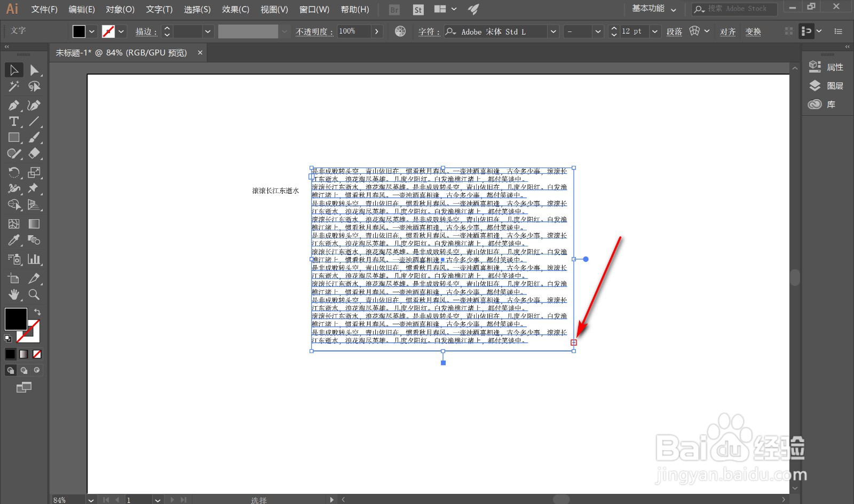
Task: Select the Pen tool
Action: (14, 105)
